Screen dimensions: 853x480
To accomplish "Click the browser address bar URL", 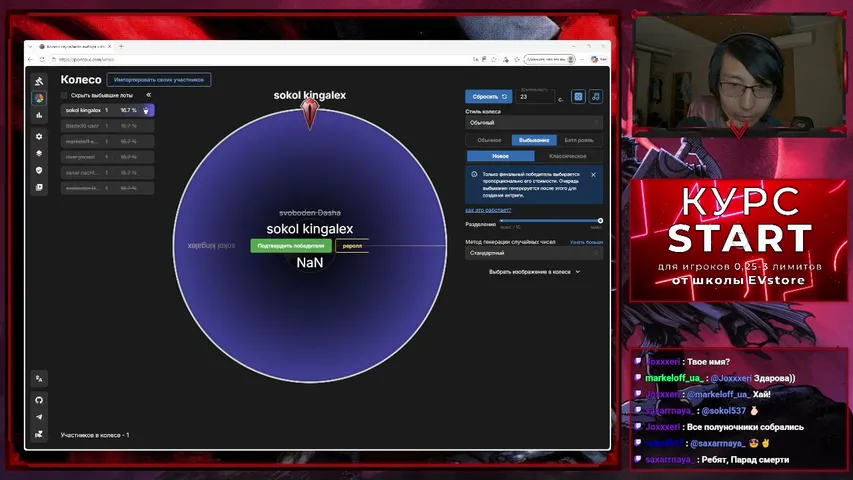I will coord(87,59).
